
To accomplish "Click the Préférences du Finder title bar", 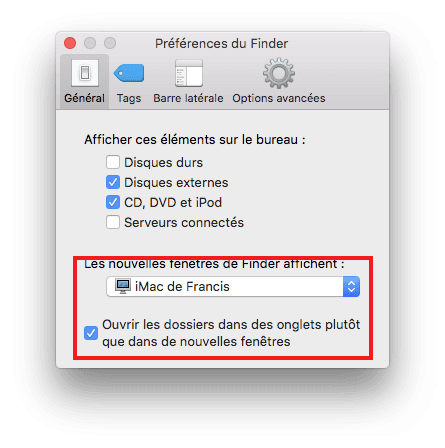I will tap(221, 44).
